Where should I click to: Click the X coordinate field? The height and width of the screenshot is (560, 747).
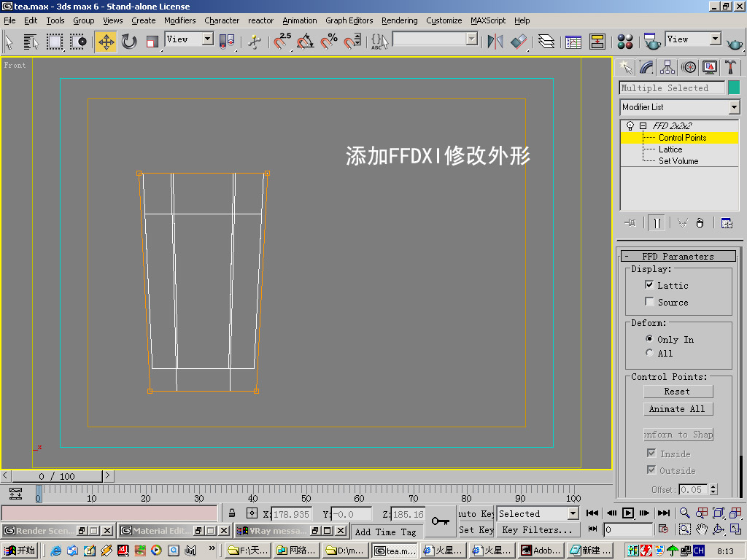(292, 514)
